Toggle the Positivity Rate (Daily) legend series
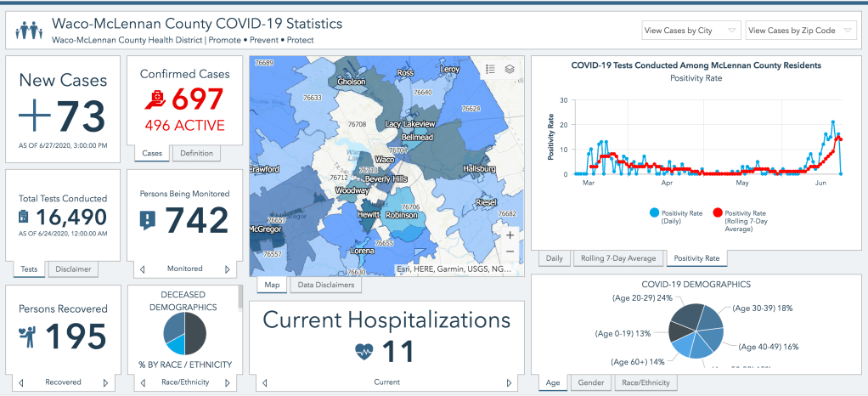Screen dimensions: 868x396 [x=655, y=213]
